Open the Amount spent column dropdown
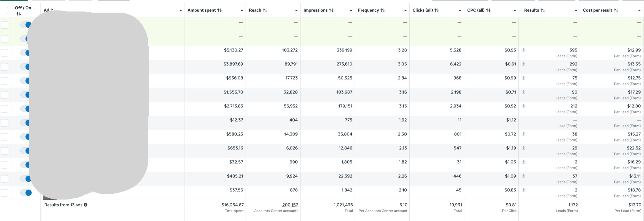 242,11
